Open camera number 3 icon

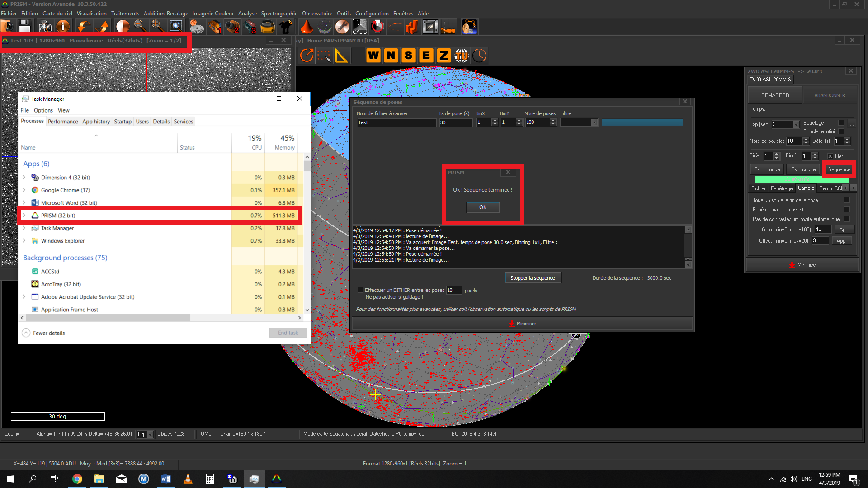(250, 27)
